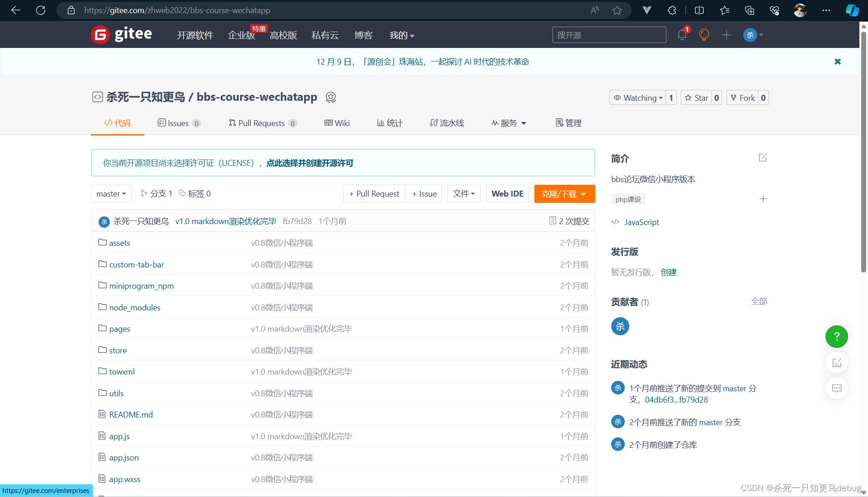Open the 管理 tab
The height and width of the screenshot is (497, 868).
point(568,123)
